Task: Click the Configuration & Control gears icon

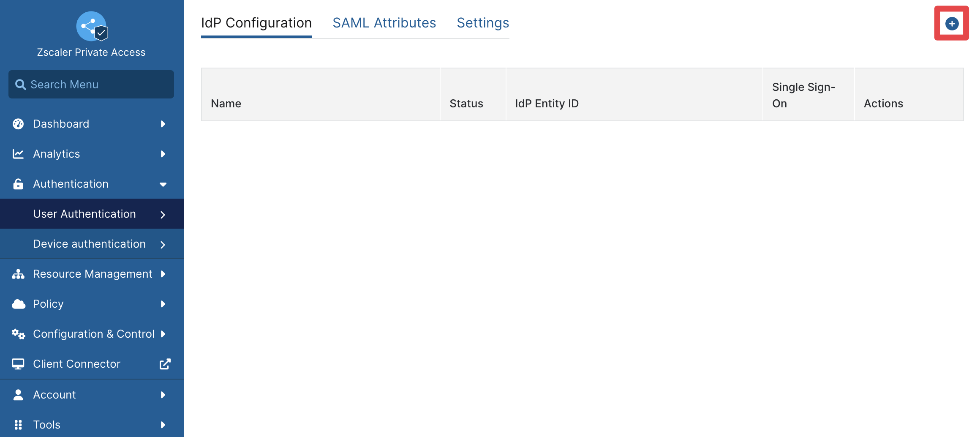Action: coord(19,334)
